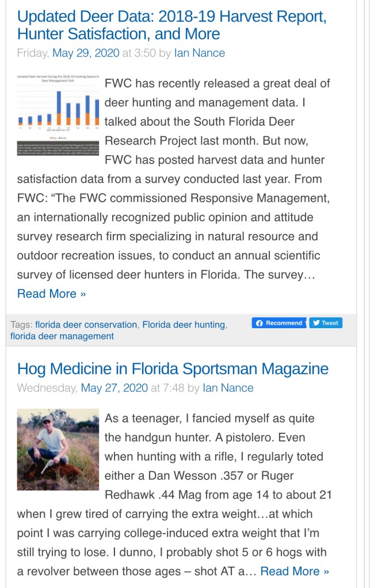The image size is (370, 588).
Task: Select the florida deer conservation tag
Action: (86, 325)
